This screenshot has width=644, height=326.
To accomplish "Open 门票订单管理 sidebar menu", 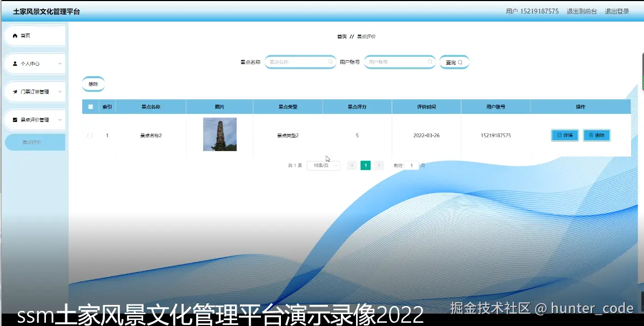I will [x=35, y=92].
